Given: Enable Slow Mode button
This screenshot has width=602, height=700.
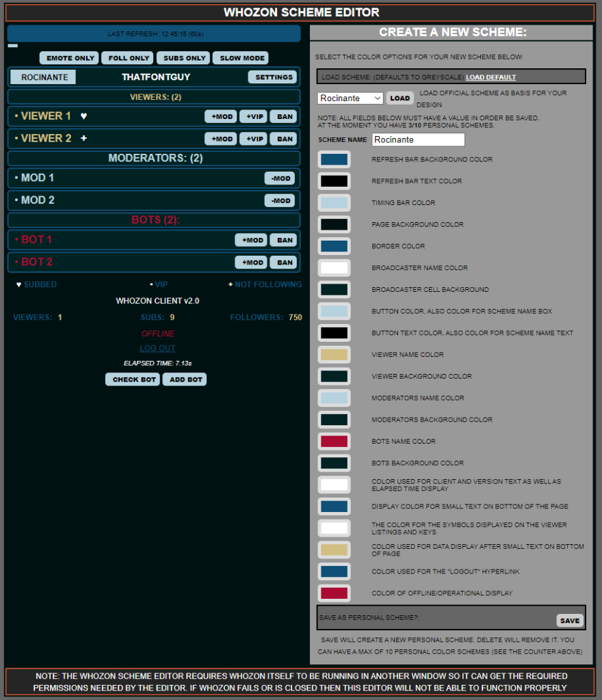Looking at the screenshot, I should point(239,58).
